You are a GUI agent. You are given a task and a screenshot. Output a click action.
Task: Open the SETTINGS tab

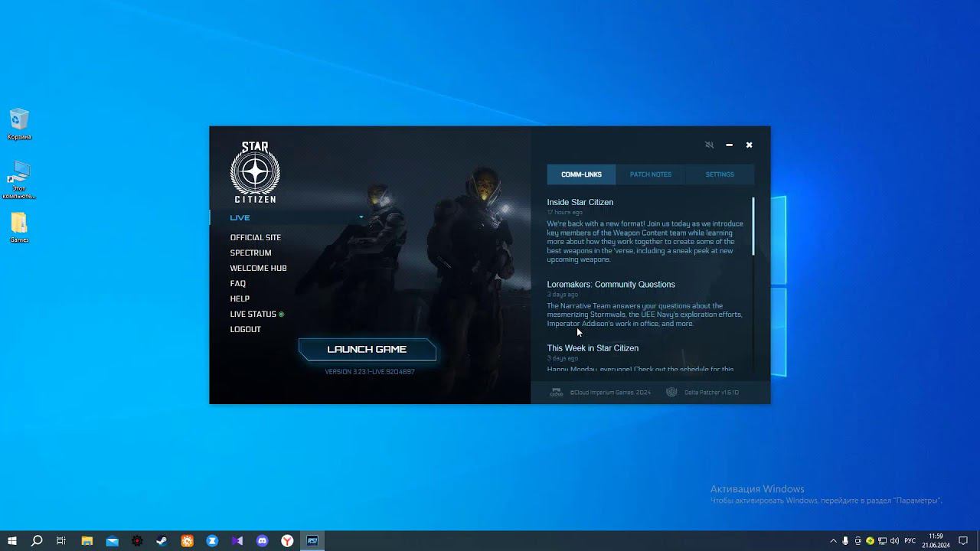719,174
